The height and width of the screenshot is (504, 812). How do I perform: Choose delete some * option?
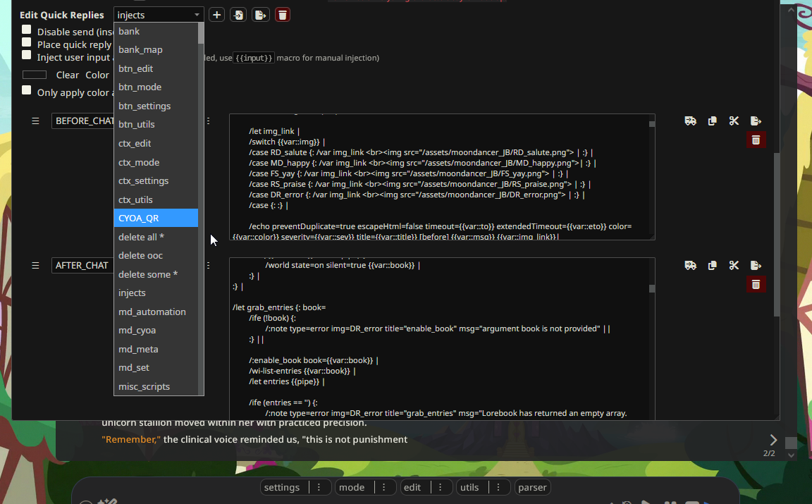(x=156, y=274)
